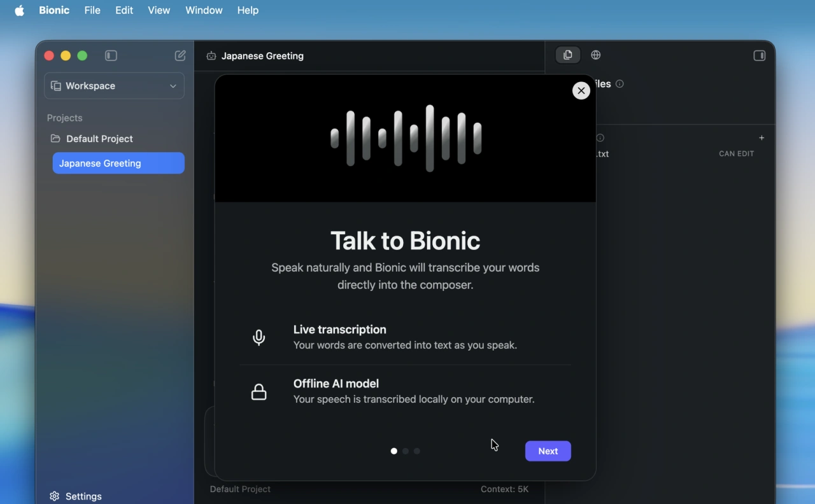This screenshot has height=504, width=815.
Task: Open the Help menu
Action: [x=248, y=10]
